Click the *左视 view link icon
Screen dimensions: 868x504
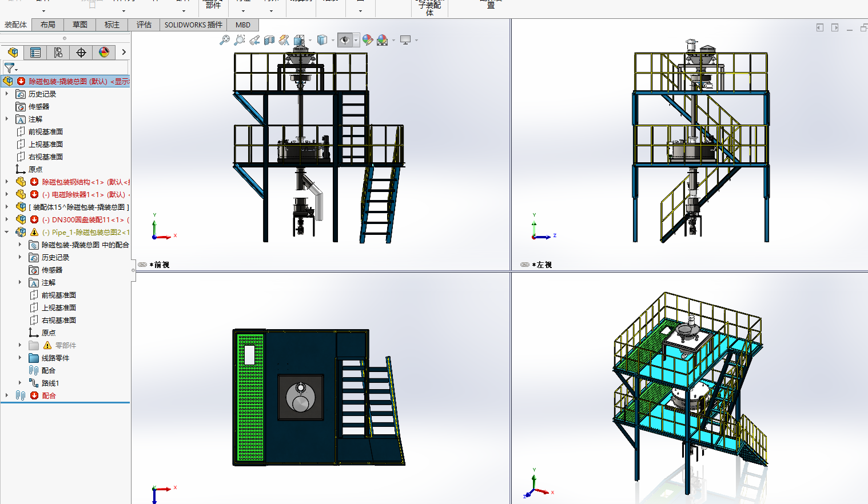(x=525, y=265)
